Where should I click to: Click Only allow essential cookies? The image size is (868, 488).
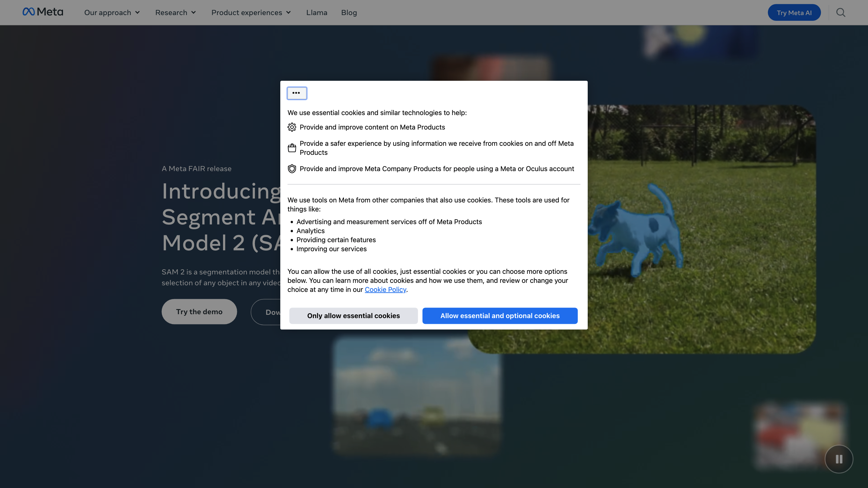(x=353, y=316)
